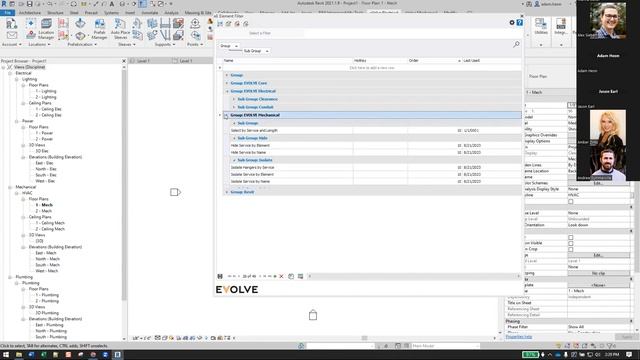The width and height of the screenshot is (640, 360).
Task: Switch to the Structure ribbon tab
Action: [56, 13]
